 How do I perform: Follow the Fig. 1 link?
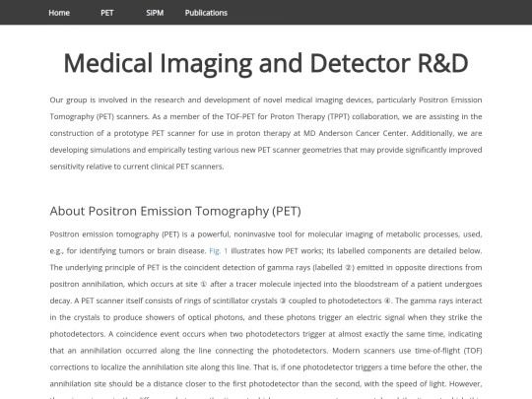[218, 251]
